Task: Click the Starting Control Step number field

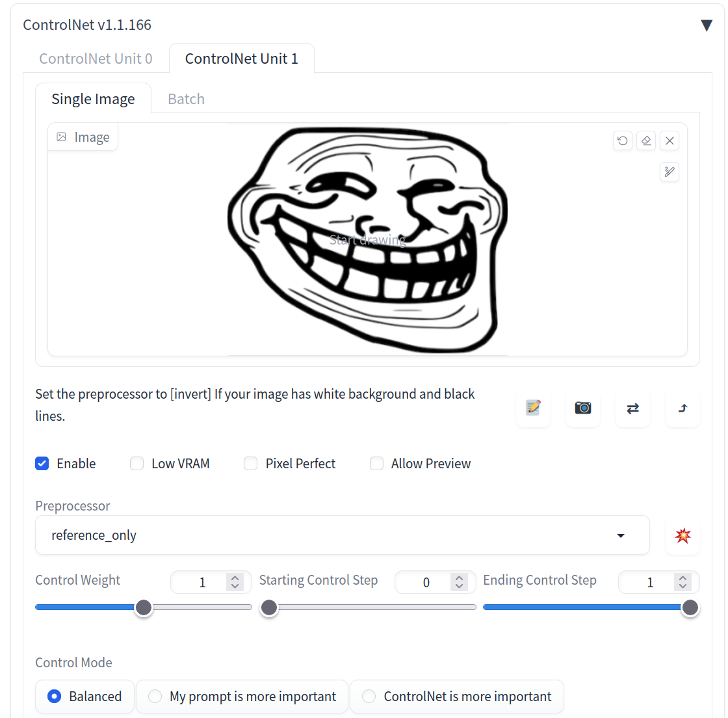Action: 426,582
